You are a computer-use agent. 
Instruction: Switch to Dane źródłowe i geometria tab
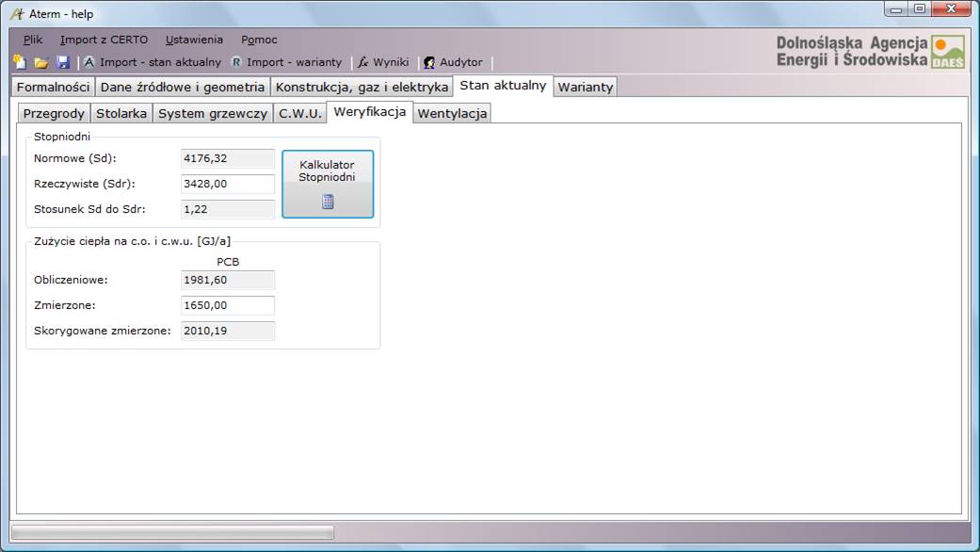click(x=183, y=87)
